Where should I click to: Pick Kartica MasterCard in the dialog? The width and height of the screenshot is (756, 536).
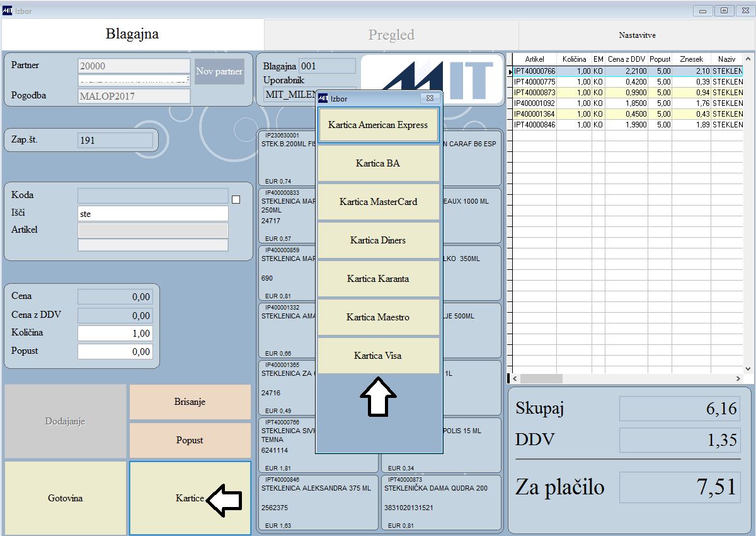378,202
